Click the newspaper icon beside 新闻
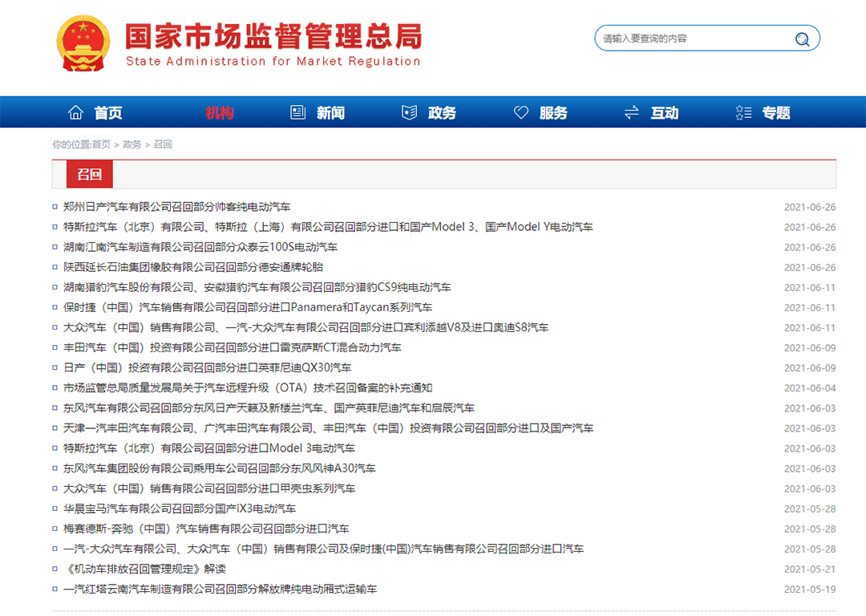Viewport: 866px width, 616px height. click(x=298, y=113)
